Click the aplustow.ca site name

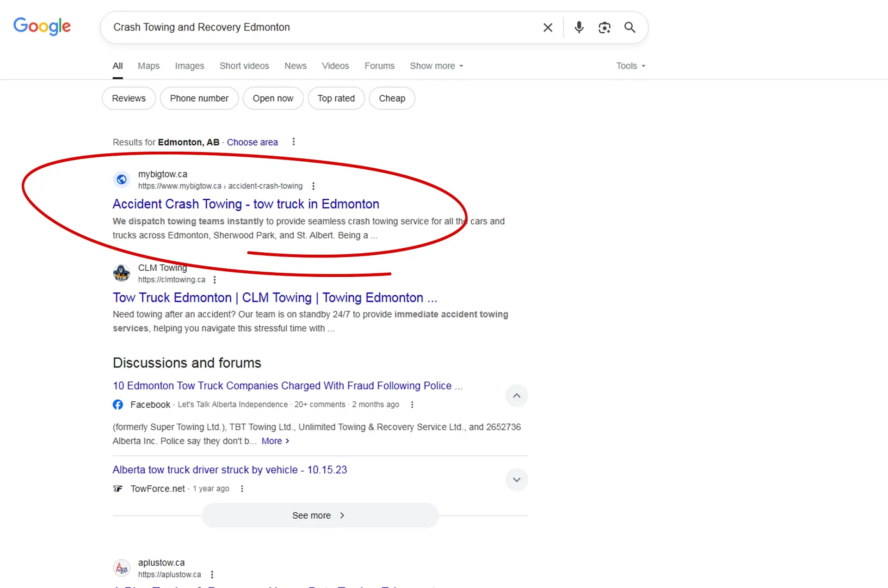click(x=161, y=563)
